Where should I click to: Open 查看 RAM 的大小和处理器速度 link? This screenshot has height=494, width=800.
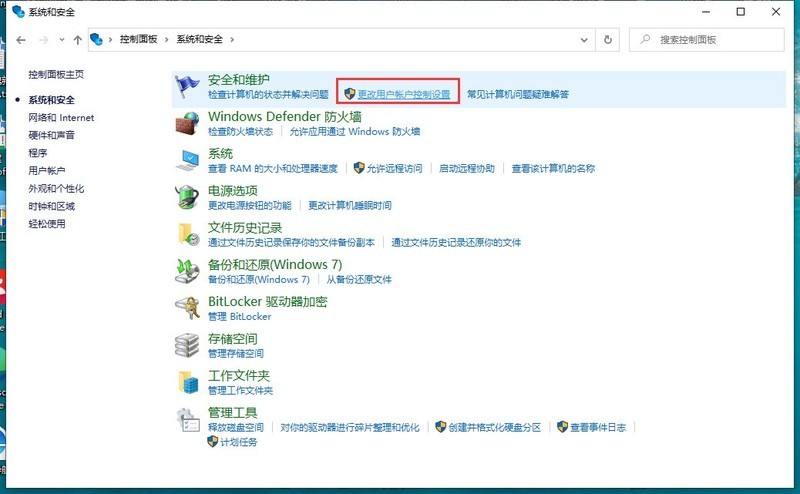(273, 168)
